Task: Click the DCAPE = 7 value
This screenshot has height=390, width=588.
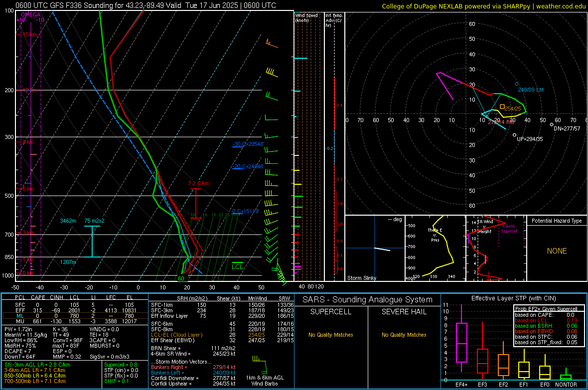Action: pyautogui.click(x=16, y=351)
